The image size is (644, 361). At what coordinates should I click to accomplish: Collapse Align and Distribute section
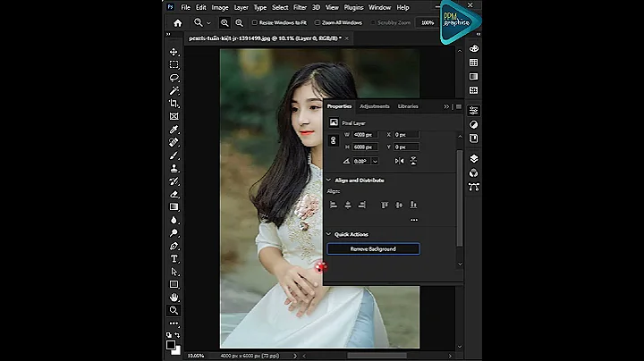click(x=328, y=180)
